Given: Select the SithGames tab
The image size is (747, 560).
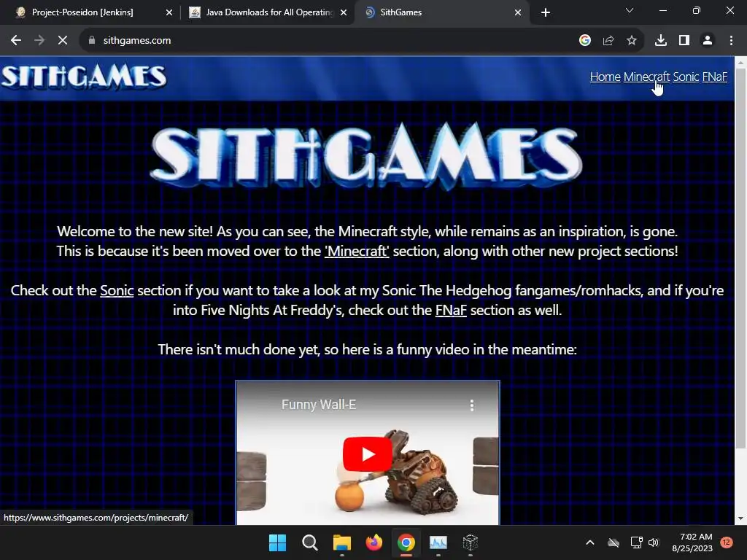Looking at the screenshot, I should coord(441,12).
